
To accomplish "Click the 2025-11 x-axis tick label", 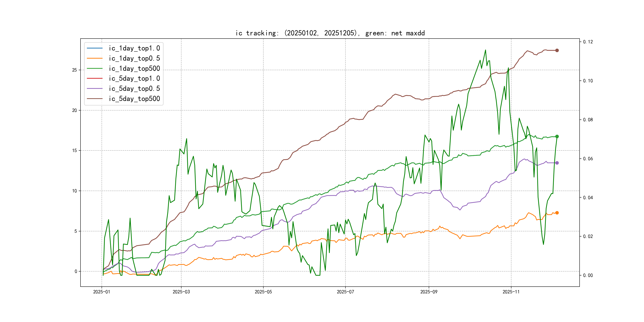I will (x=511, y=292).
